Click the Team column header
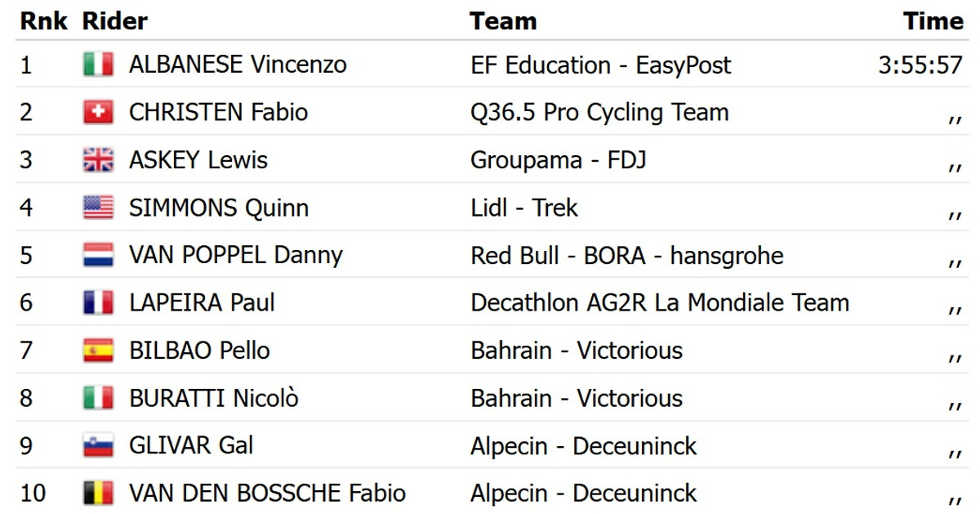 [503, 21]
